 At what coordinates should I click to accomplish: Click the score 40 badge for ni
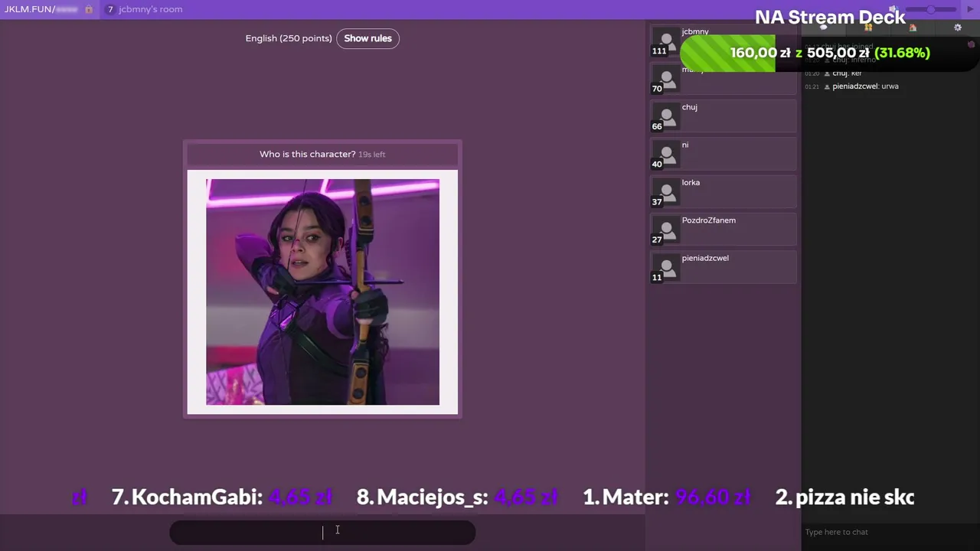(657, 165)
